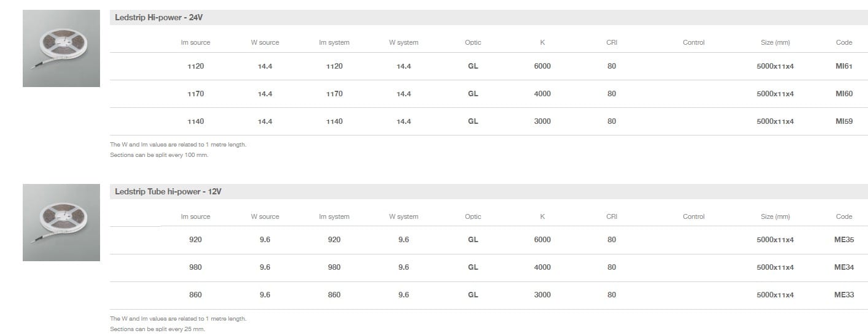The image size is (868, 336).
Task: Click the Ledstrip Hi-power 24V product thumbnail
Action: (61, 48)
